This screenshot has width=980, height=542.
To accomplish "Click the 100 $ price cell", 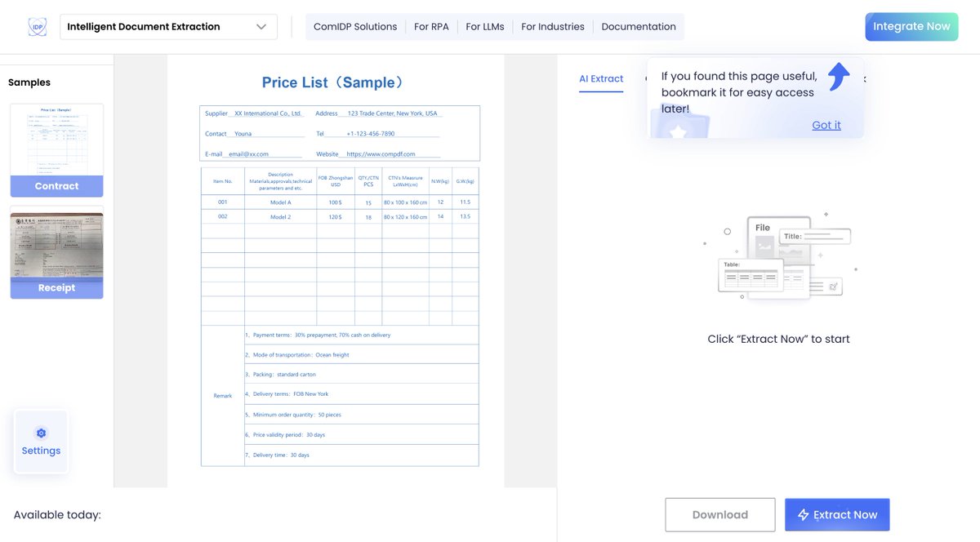I will (336, 202).
